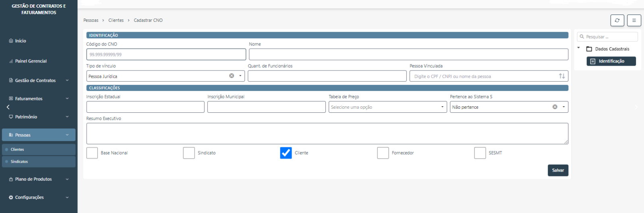The height and width of the screenshot is (213, 644).
Task: Enable the Base Nacional checkbox
Action: click(92, 153)
